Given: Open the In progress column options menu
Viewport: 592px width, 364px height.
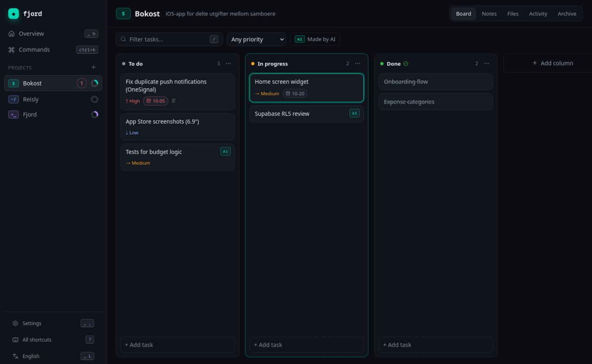Looking at the screenshot, I should (358, 64).
